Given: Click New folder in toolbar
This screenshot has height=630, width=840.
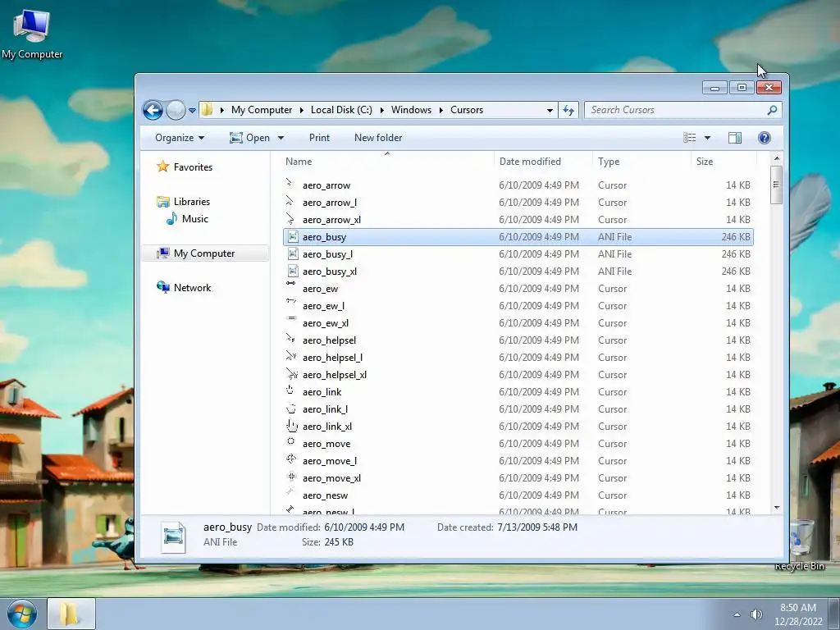Looking at the screenshot, I should click(378, 138).
